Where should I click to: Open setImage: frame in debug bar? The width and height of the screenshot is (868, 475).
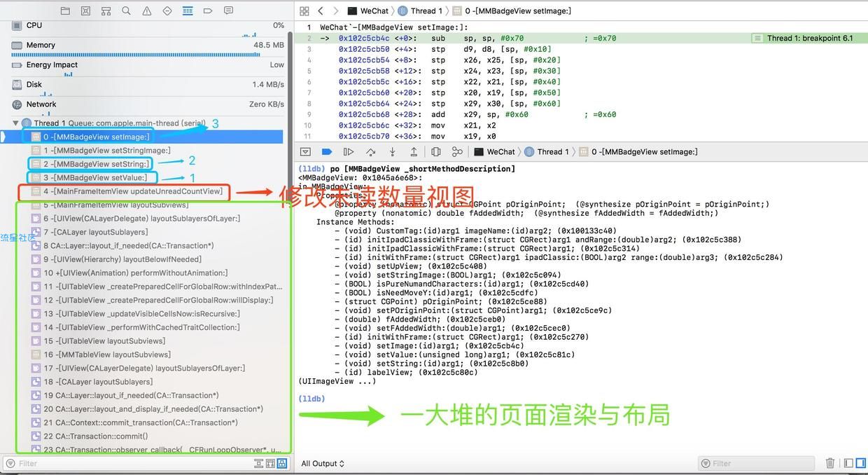(638, 152)
